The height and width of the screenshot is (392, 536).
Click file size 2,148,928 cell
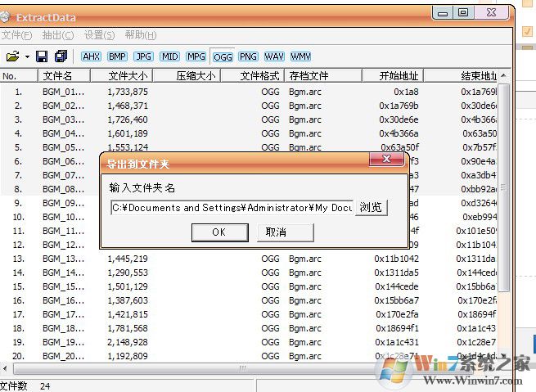(x=128, y=342)
